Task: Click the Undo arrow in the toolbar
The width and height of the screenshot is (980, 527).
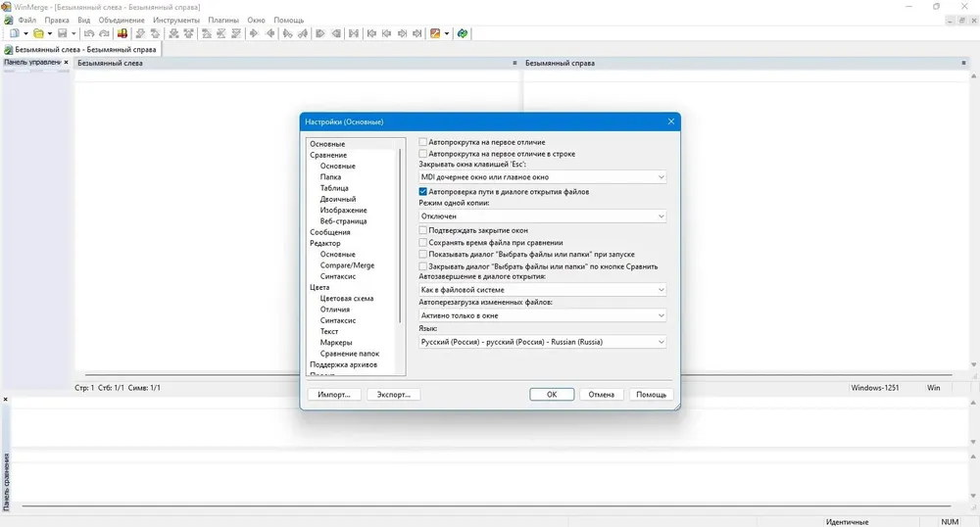Action: click(x=89, y=33)
